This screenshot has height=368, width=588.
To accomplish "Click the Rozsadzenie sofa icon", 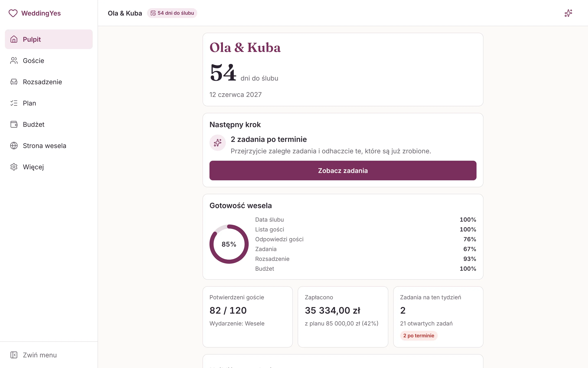I will pos(14,82).
